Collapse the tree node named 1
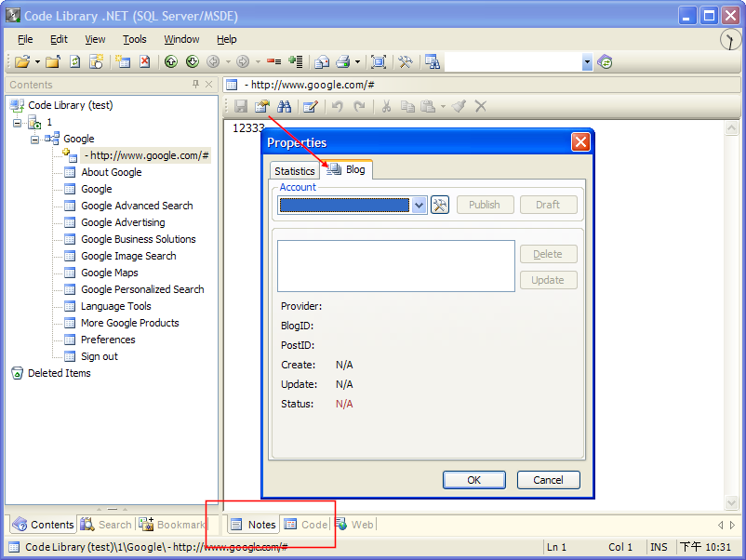 tap(17, 123)
